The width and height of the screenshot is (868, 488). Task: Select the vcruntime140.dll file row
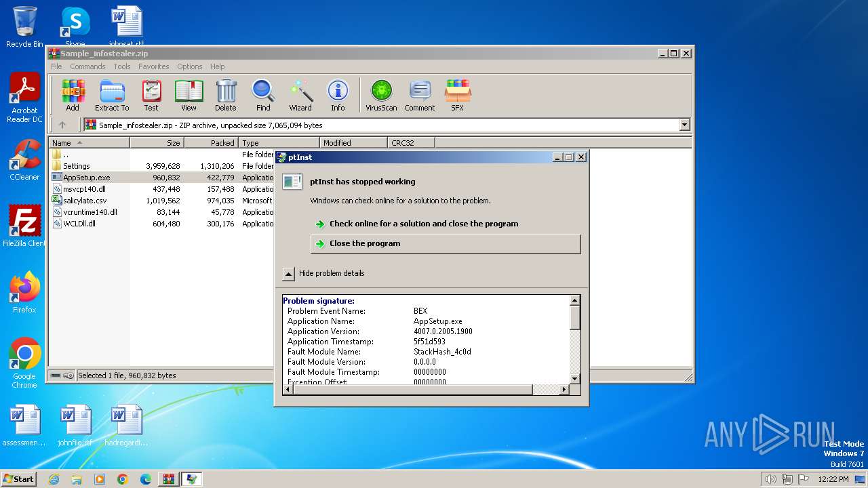(x=163, y=212)
